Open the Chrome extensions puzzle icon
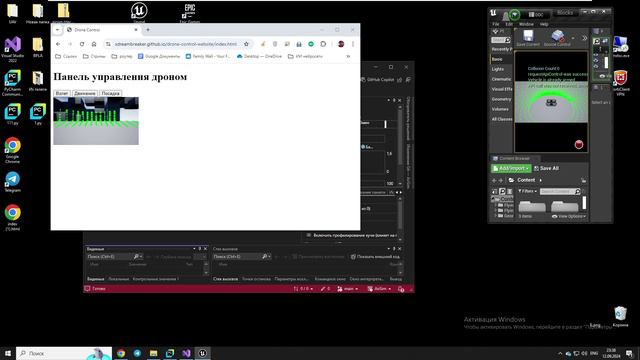 [x=323, y=44]
